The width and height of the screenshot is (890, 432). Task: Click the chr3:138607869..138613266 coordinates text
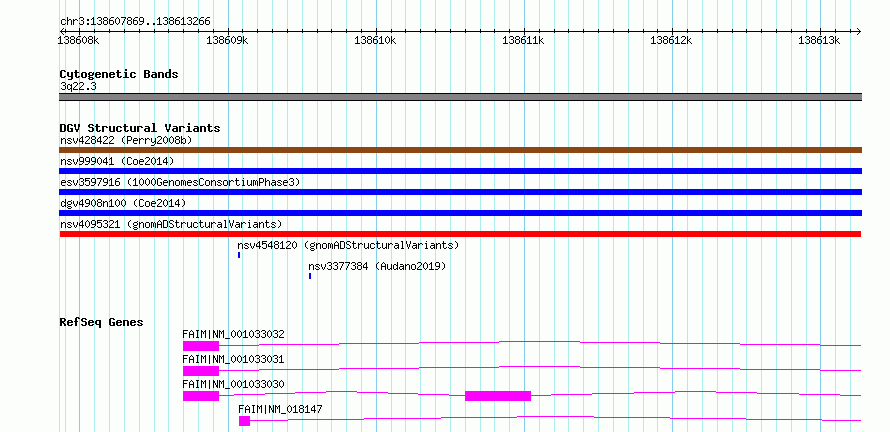tap(135, 22)
